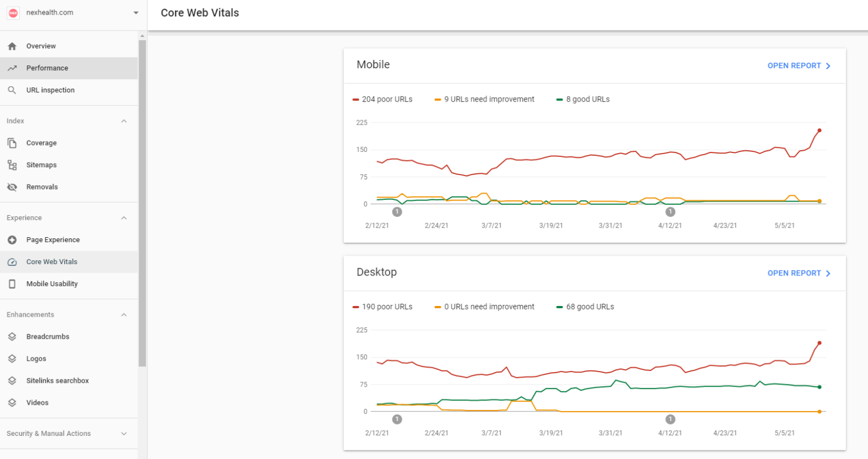Open the Desktop Core Web Vitals report
Viewport: 868px width, 459px height.
coord(798,273)
